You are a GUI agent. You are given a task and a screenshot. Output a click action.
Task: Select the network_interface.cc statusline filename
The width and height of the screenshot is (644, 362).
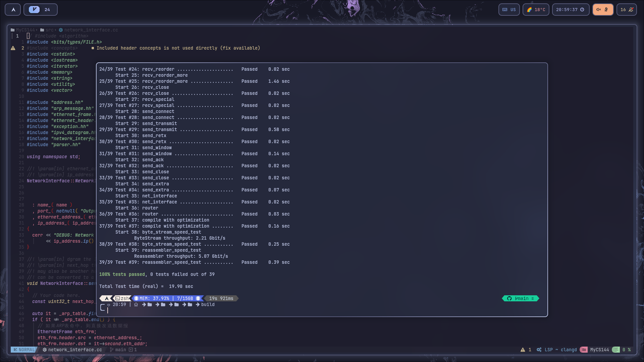75,350
